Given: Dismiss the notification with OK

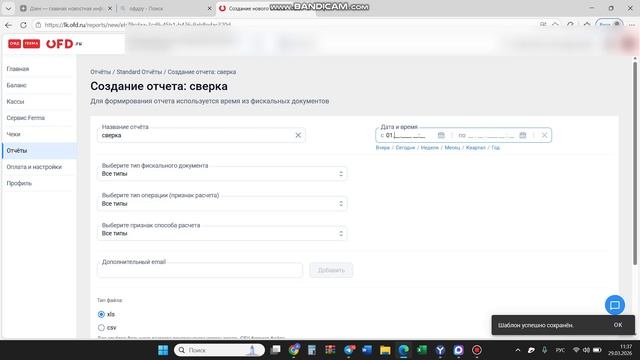Looking at the screenshot, I should 618,325.
